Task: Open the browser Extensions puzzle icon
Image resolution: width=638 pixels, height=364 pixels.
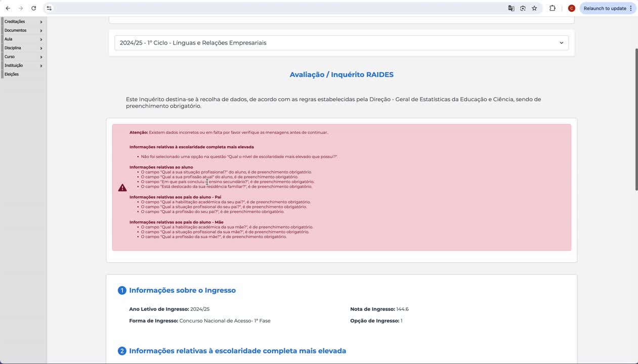Action: click(x=552, y=8)
